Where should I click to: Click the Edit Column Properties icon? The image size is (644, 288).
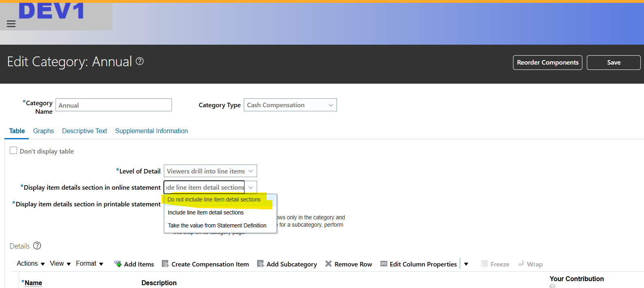click(384, 264)
